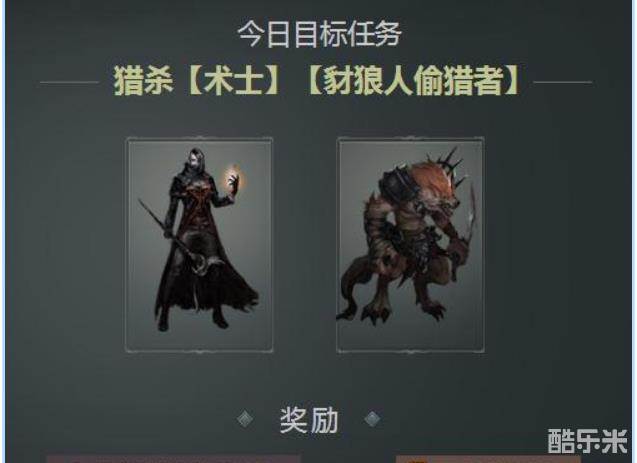Click the glowing orb in the warlock's hand
637x463 pixels.
233,177
